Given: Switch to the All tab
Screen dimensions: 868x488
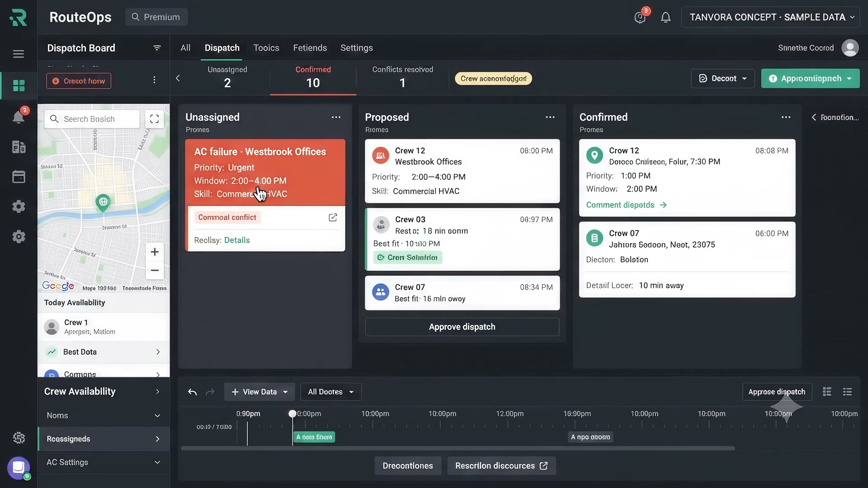Looking at the screenshot, I should click(x=185, y=48).
